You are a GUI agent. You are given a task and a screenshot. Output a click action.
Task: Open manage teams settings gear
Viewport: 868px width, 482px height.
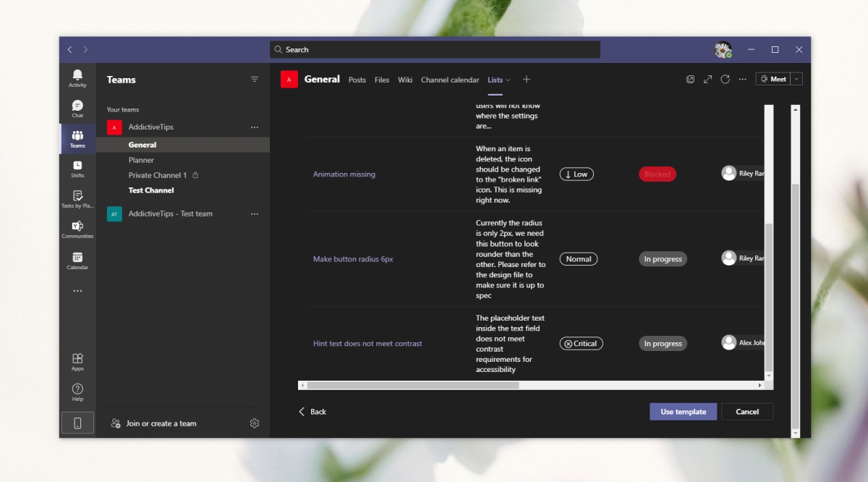(x=255, y=423)
